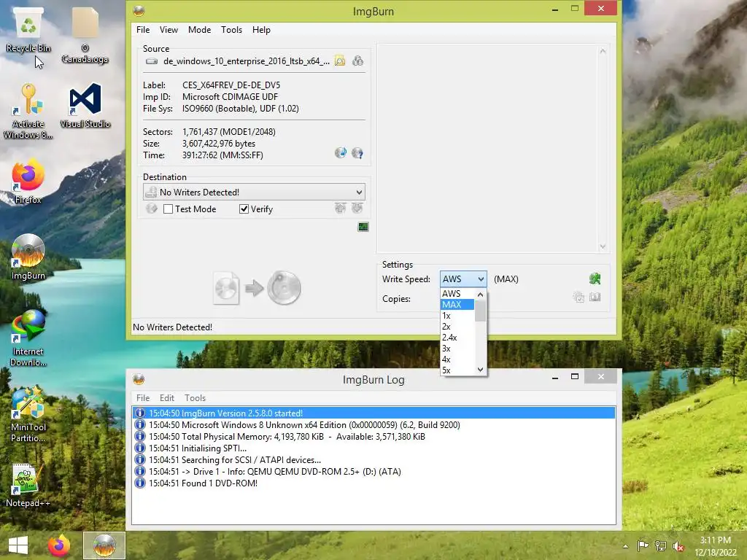Click the copies checklist icon in Settings
This screenshot has width=747, height=560.
coord(578,297)
